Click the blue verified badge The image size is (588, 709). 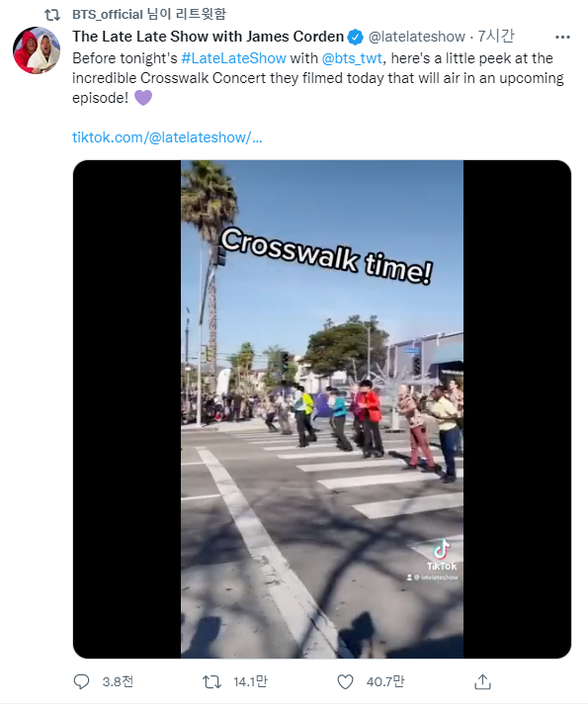(x=355, y=37)
